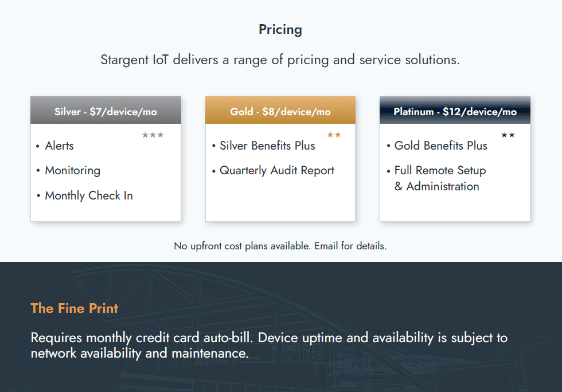The image size is (562, 392).
Task: Click the Pricing heading
Action: click(280, 30)
